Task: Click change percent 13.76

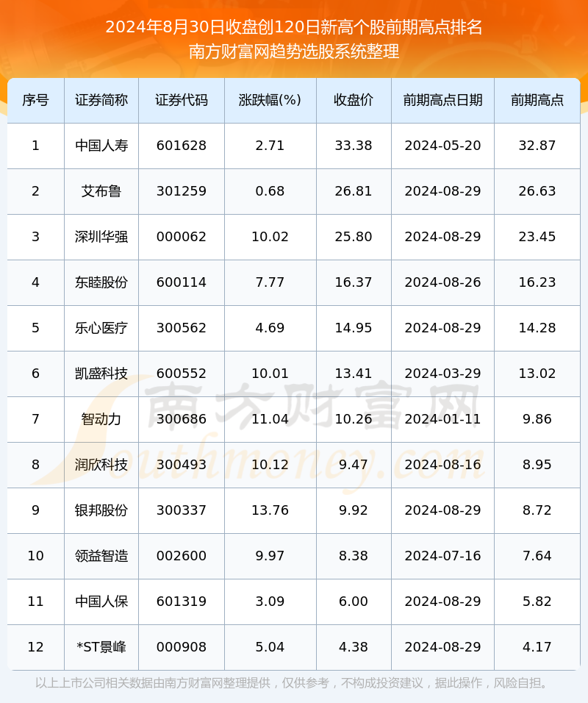Action: [x=270, y=510]
